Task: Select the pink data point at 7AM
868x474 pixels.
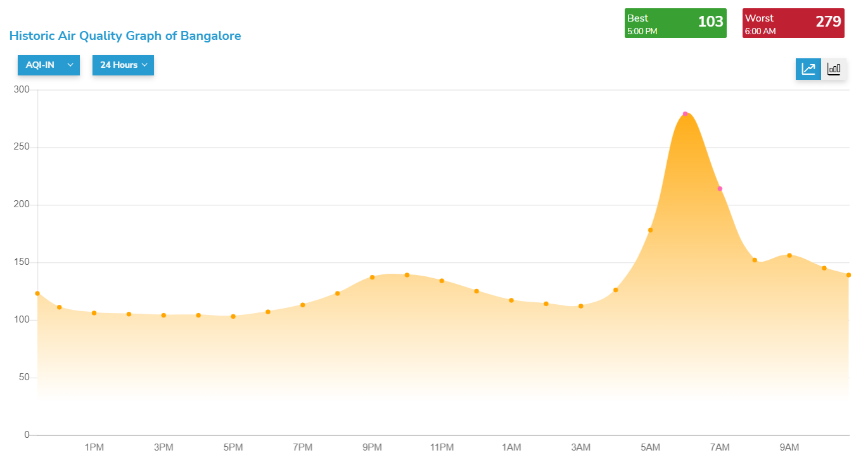Action: tap(720, 189)
